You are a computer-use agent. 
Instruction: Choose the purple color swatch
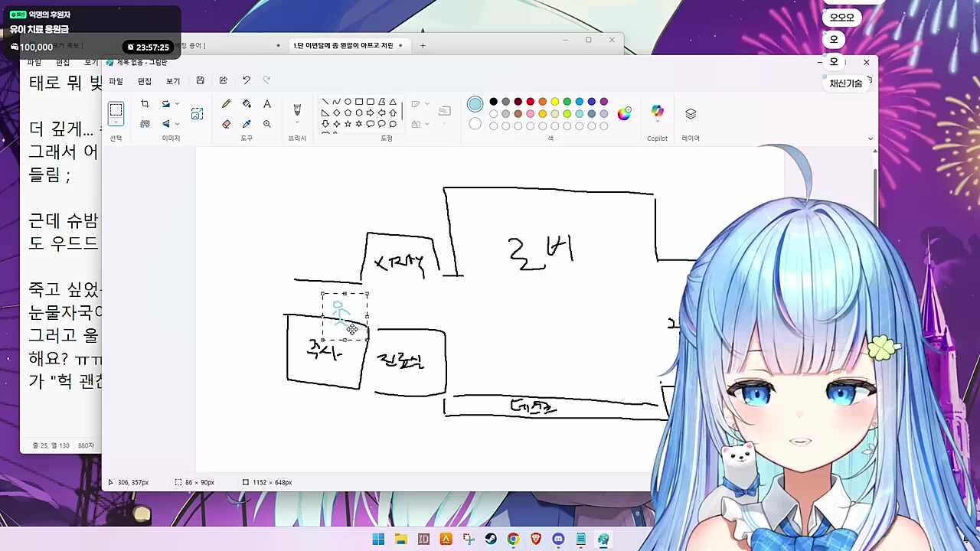[604, 102]
